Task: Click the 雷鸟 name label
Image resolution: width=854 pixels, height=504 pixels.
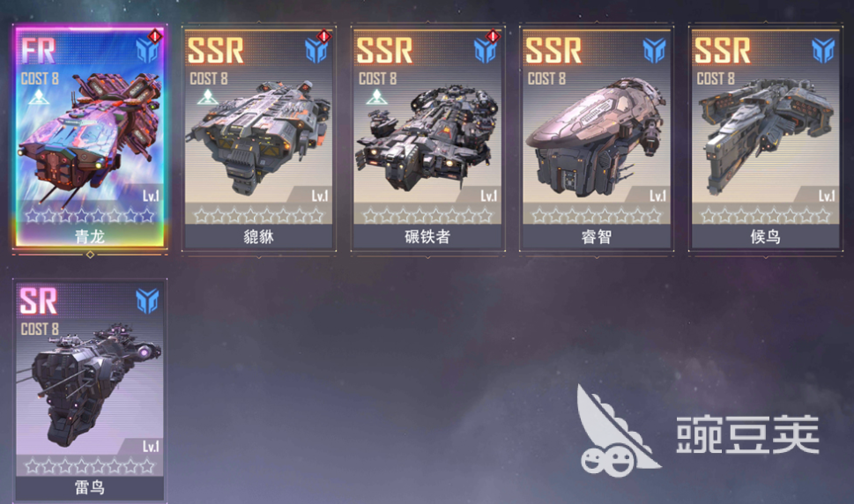Action: coord(90,487)
